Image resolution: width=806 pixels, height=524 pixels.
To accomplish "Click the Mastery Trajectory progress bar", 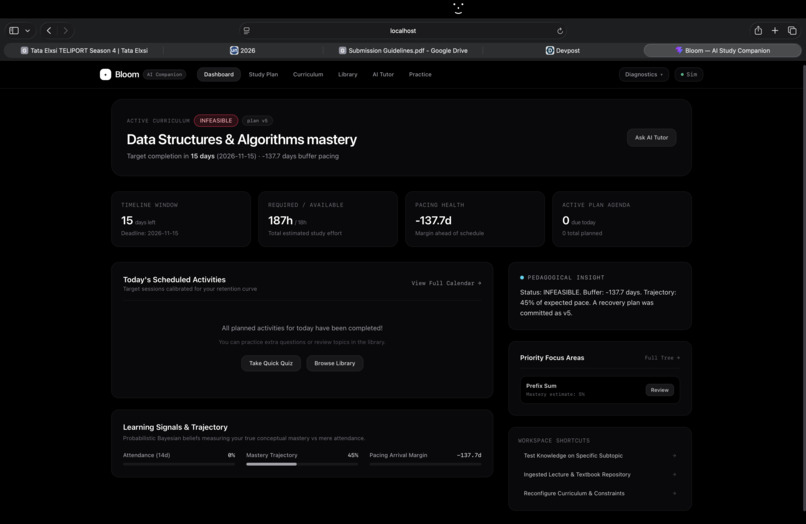I will 302,464.
